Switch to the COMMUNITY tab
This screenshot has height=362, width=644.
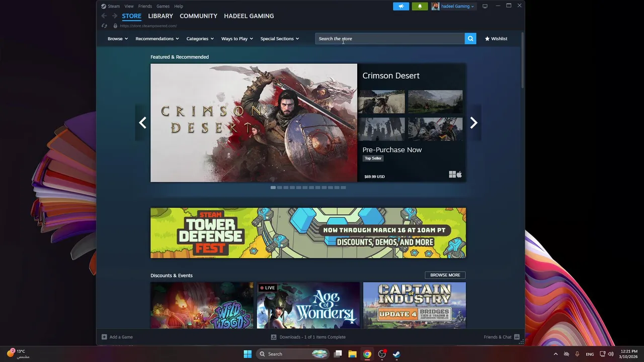[x=198, y=16]
